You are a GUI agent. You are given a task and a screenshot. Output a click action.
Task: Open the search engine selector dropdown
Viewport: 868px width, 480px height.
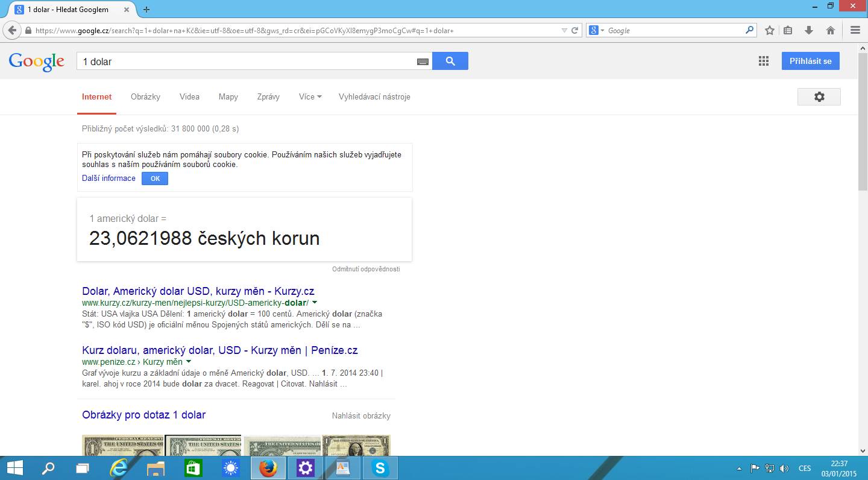[597, 30]
